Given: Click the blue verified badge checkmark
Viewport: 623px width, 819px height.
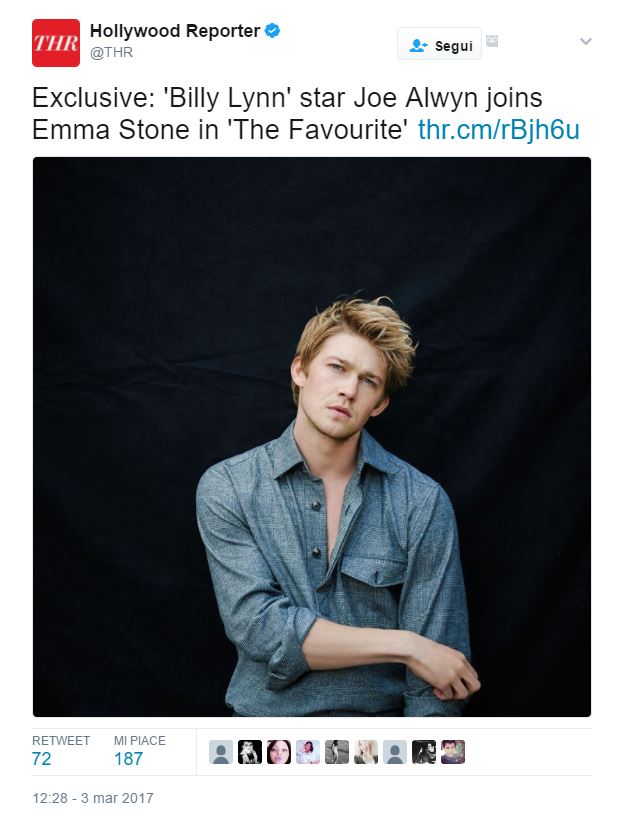Looking at the screenshot, I should coord(272,30).
